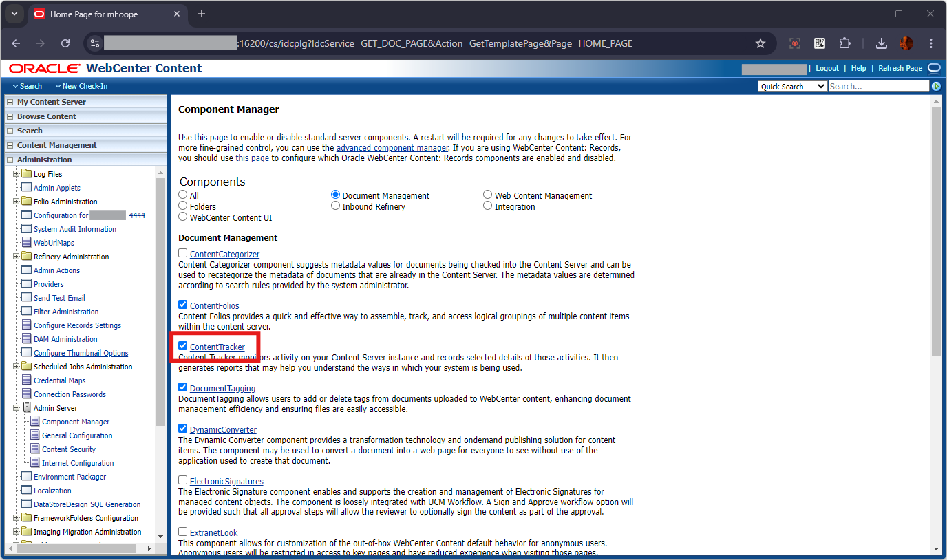The image size is (947, 560).
Task: Select the Inbound Refinery radio button
Action: (335, 206)
